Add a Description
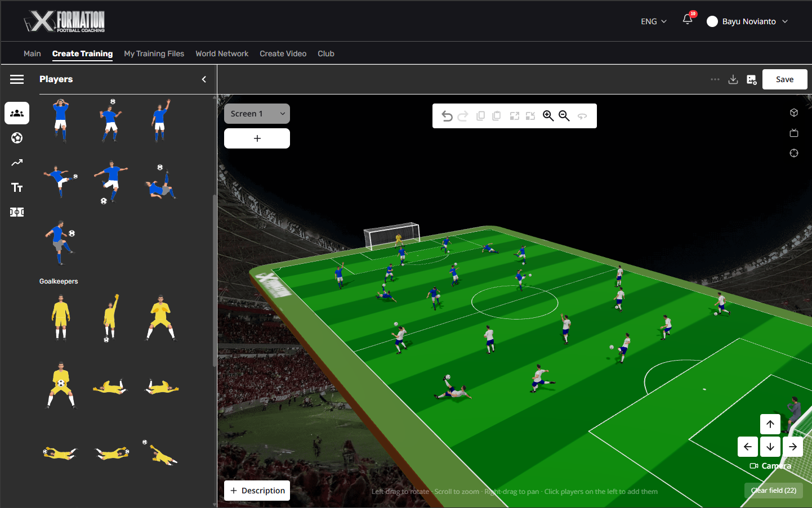Screen dimensions: 812x508 click(x=257, y=491)
